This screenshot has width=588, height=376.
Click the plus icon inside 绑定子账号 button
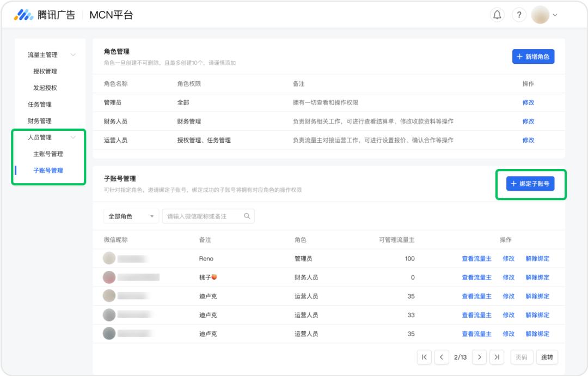pyautogui.click(x=512, y=184)
